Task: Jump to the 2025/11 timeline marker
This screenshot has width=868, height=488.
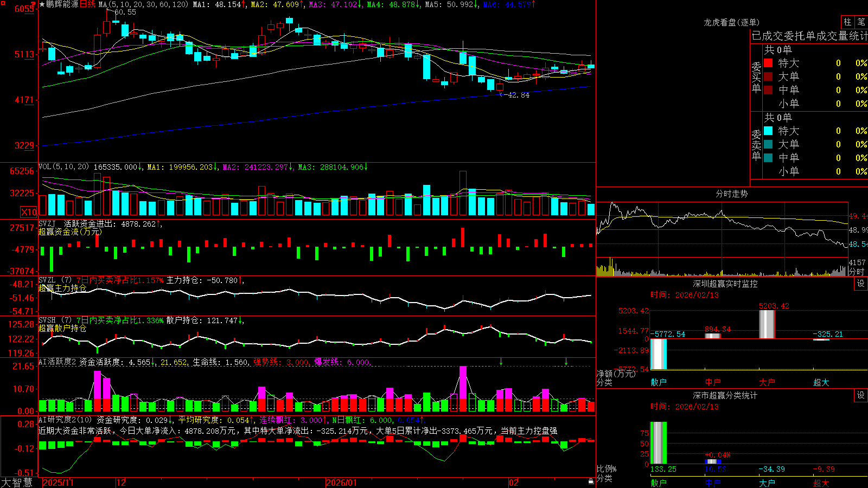Action: click(x=58, y=483)
